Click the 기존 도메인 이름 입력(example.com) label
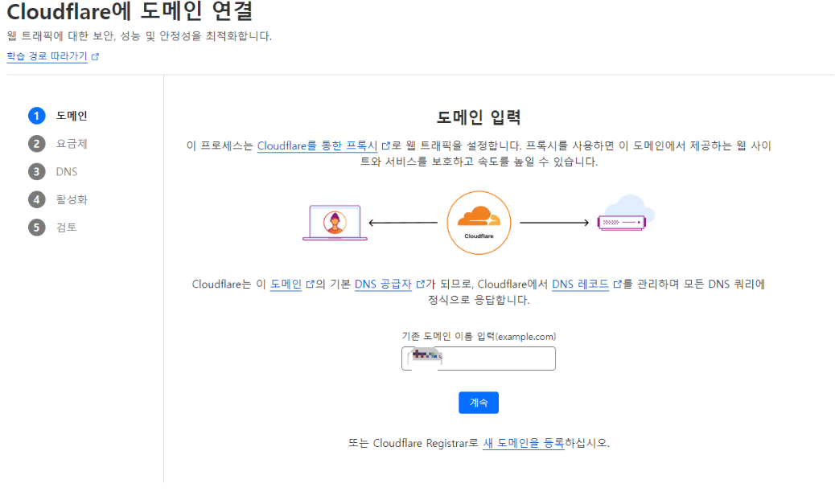835x504 pixels. (x=478, y=336)
